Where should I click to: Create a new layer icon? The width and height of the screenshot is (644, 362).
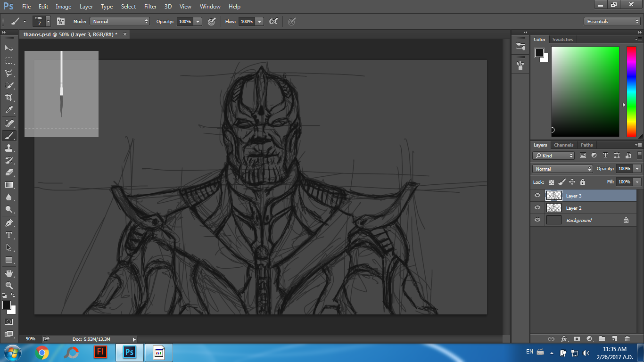[614, 338]
